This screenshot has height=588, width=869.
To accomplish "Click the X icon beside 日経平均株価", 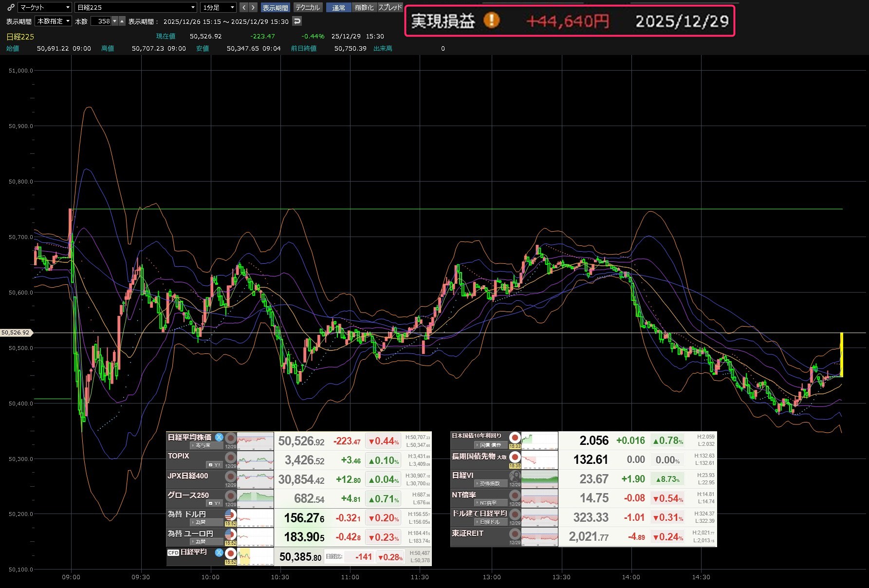I will click(219, 437).
